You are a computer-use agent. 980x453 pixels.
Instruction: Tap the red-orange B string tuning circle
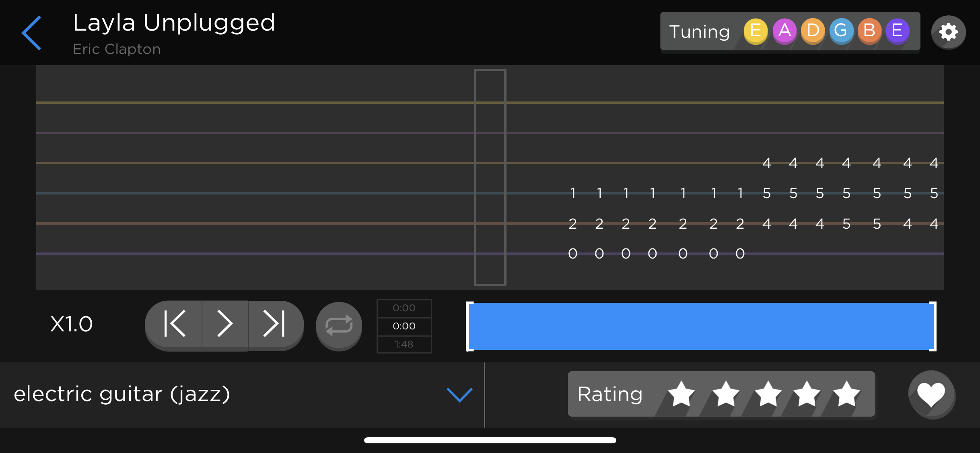[869, 31]
